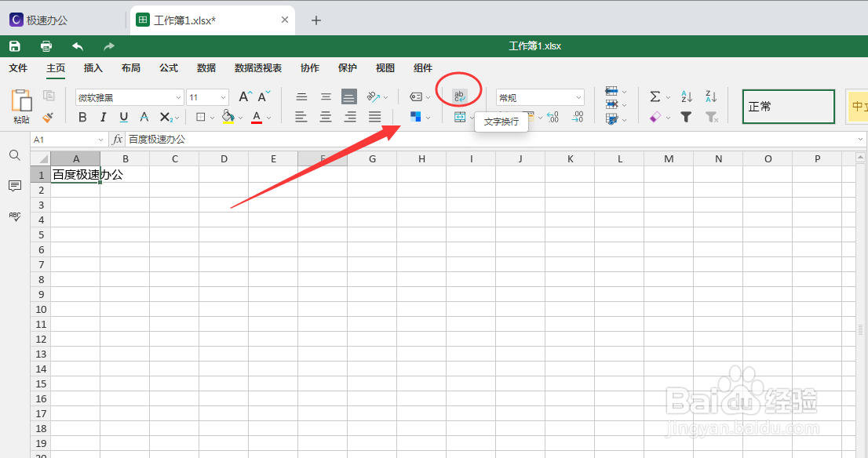Open the comments panel
The height and width of the screenshot is (458, 868).
tap(14, 186)
